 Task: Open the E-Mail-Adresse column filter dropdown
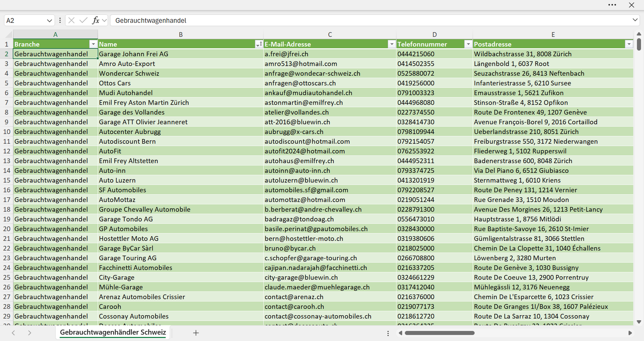point(392,44)
